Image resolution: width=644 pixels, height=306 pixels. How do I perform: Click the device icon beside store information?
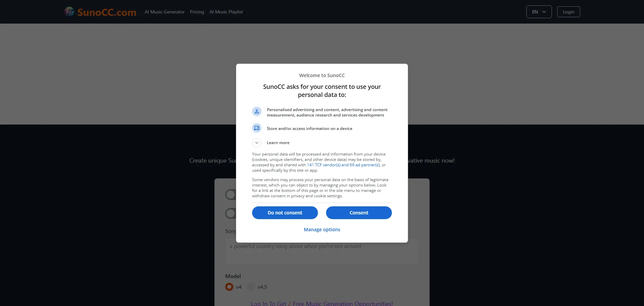257,128
